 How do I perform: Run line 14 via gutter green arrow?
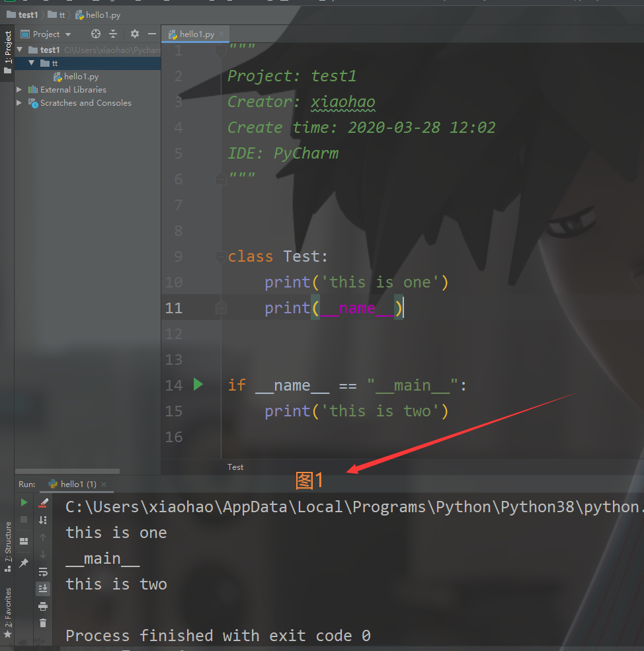[198, 385]
